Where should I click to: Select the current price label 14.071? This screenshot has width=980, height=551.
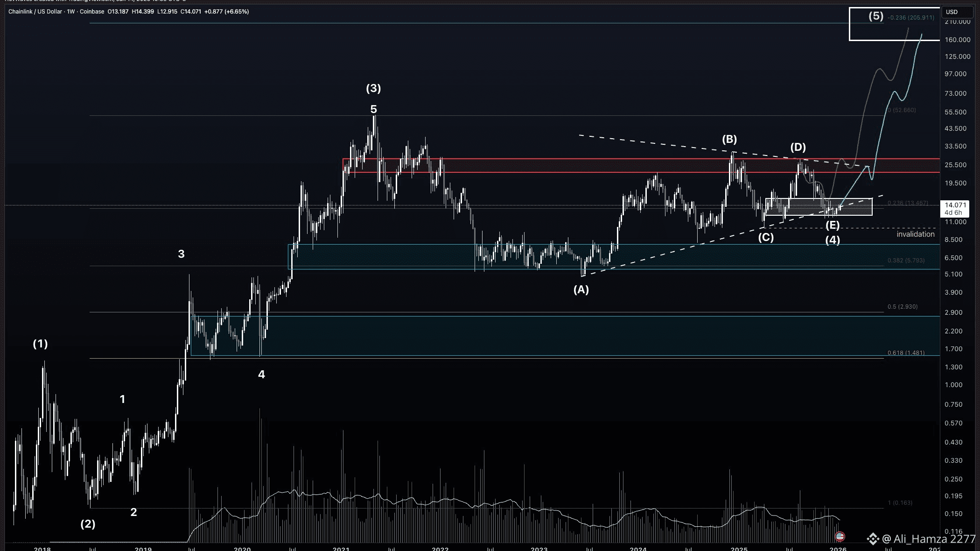[955, 205]
